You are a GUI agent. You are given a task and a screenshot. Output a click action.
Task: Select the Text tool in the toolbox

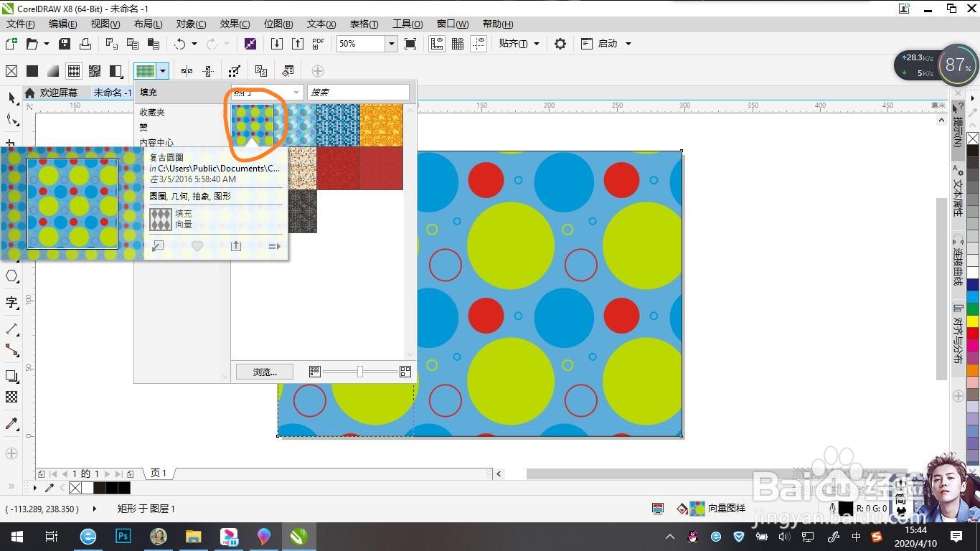click(11, 302)
